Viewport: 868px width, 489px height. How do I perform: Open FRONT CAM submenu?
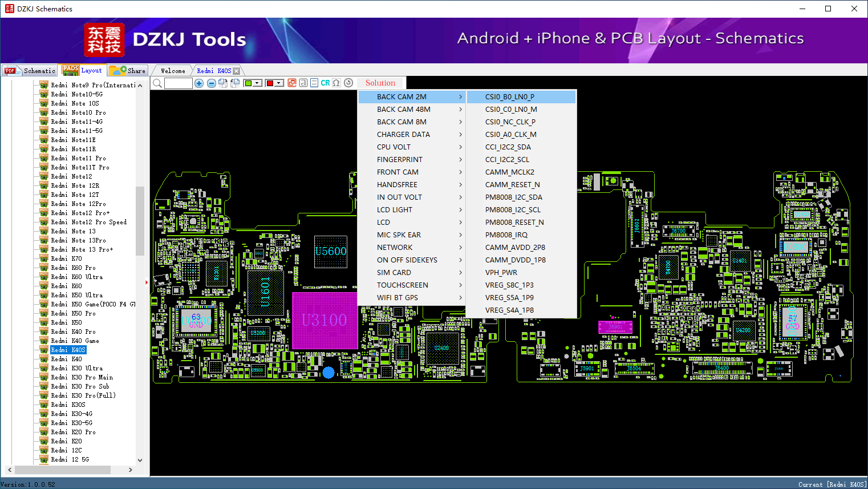pyautogui.click(x=411, y=172)
